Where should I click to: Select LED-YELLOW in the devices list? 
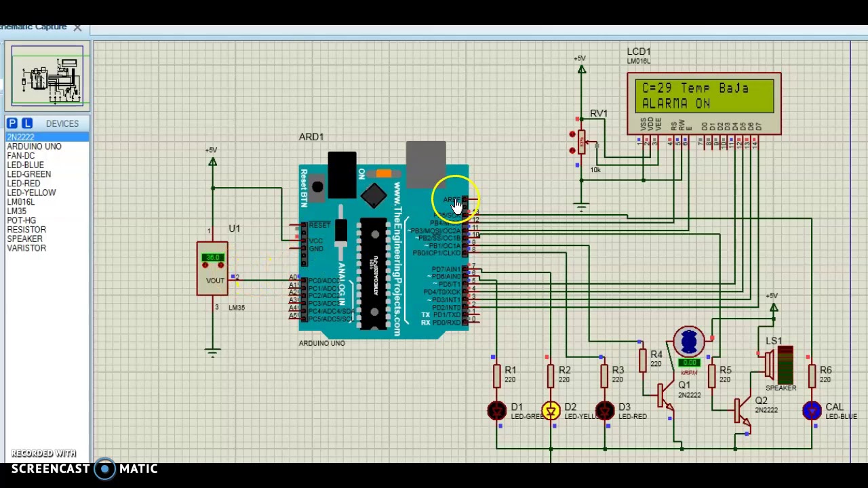point(31,192)
